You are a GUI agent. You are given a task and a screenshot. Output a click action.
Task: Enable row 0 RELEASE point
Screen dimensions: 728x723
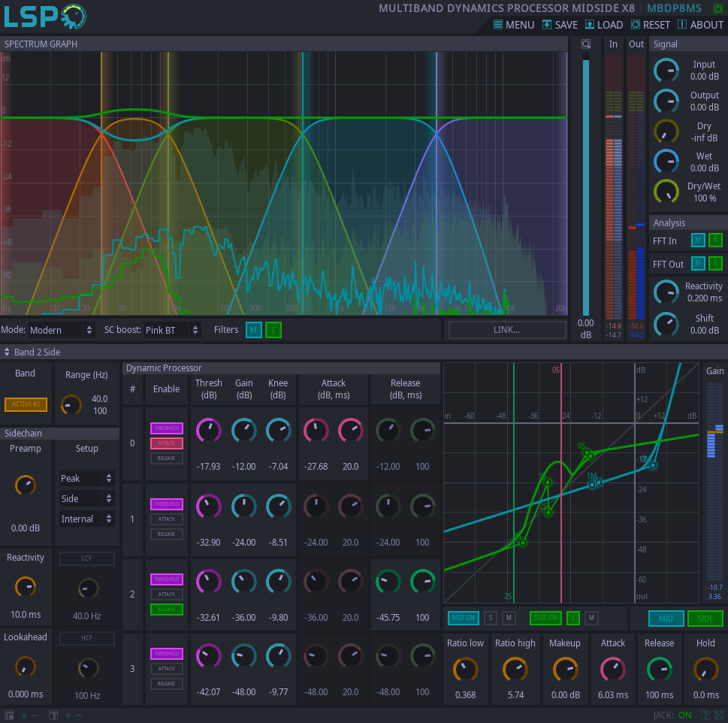tap(167, 458)
